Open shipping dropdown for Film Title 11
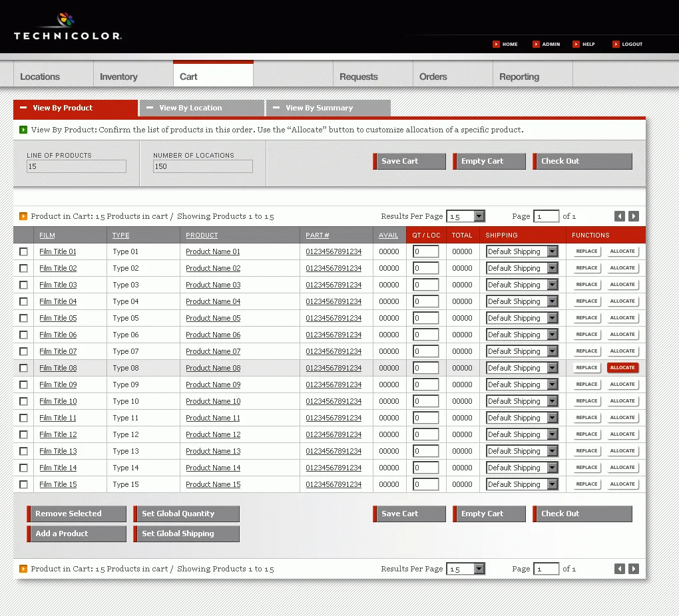Viewport: 679px width, 616px height. tap(523, 418)
